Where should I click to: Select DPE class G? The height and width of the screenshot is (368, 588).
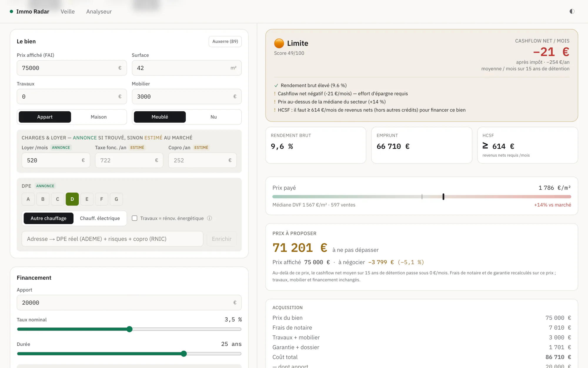pyautogui.click(x=116, y=199)
